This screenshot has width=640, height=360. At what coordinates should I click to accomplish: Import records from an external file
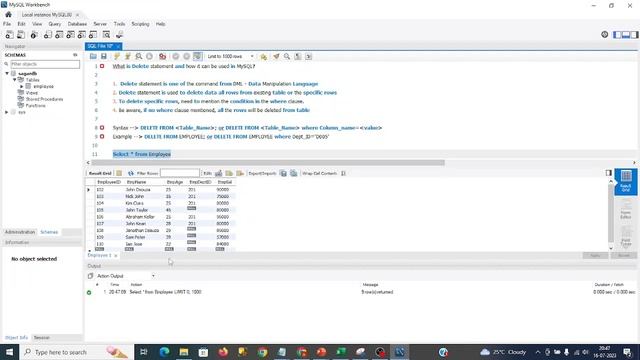[x=293, y=173]
